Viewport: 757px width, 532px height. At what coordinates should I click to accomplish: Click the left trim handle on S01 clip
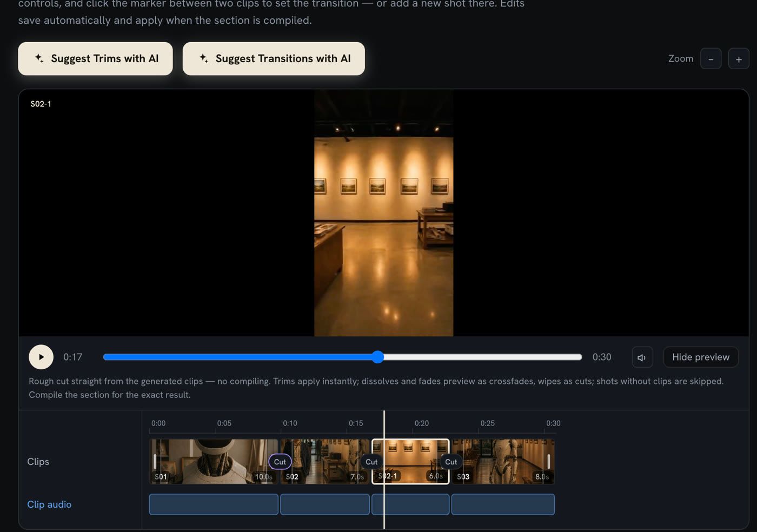155,461
